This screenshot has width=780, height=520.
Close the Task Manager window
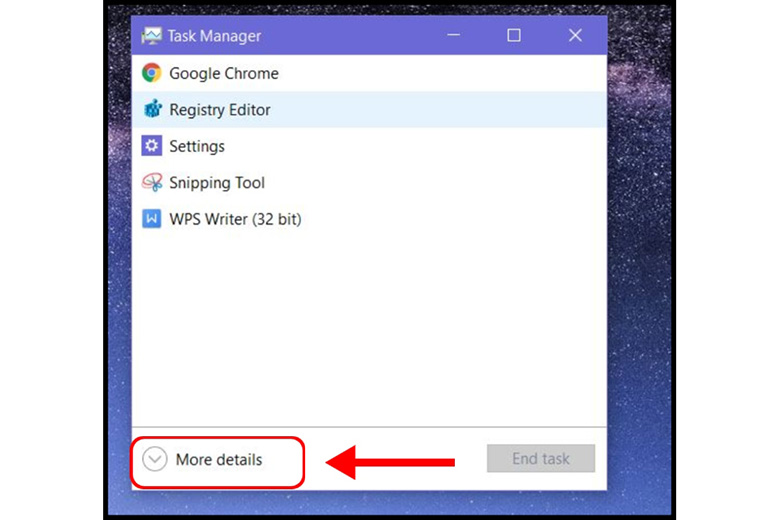click(x=576, y=35)
